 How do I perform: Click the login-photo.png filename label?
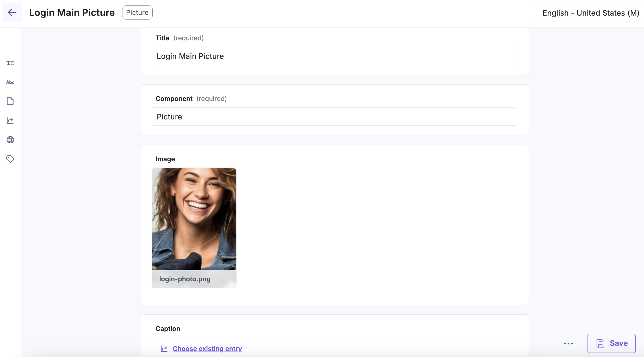tap(185, 279)
